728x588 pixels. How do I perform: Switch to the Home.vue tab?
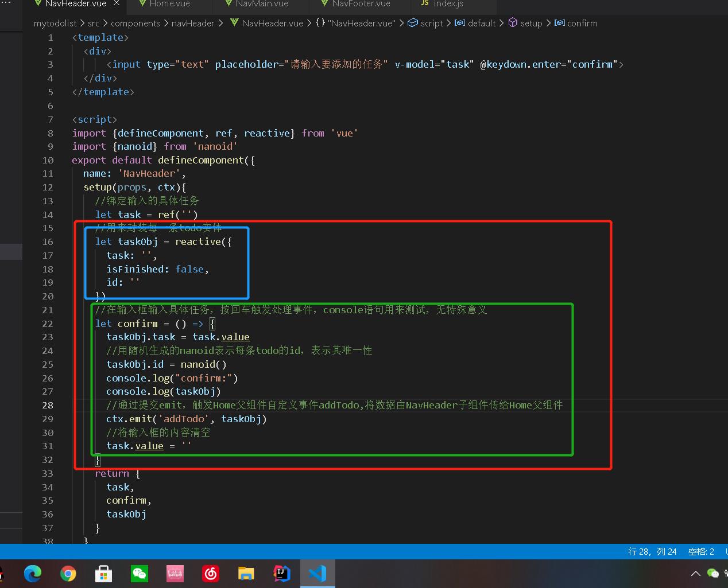click(169, 4)
